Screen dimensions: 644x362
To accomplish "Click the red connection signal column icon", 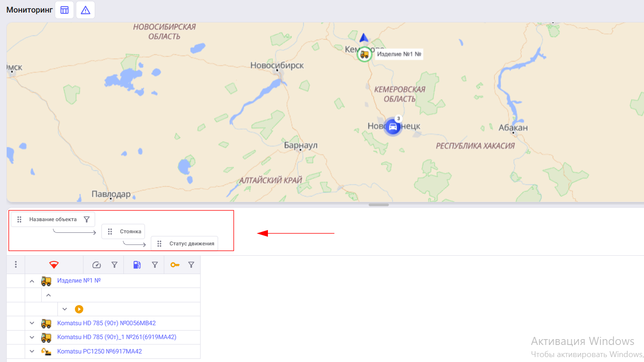I will pos(54,265).
